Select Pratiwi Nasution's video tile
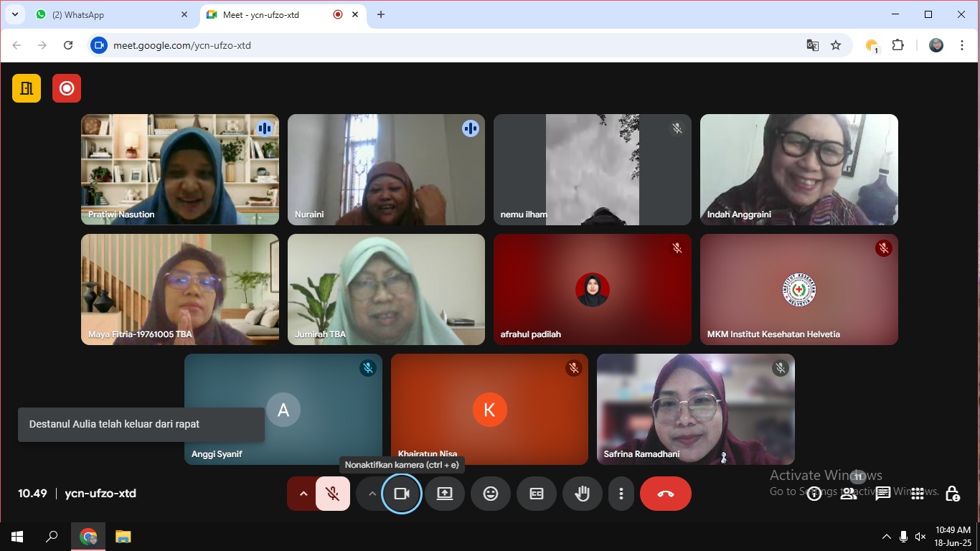This screenshot has width=980, height=551. point(180,169)
